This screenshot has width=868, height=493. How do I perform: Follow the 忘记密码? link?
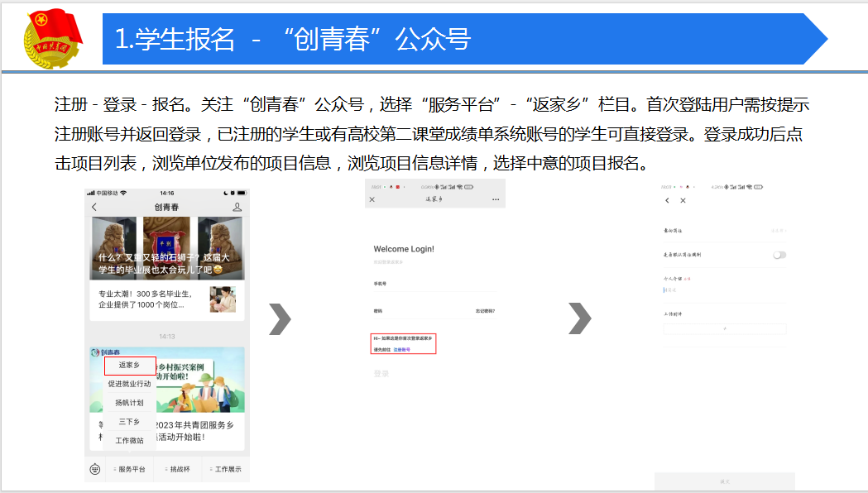point(486,311)
